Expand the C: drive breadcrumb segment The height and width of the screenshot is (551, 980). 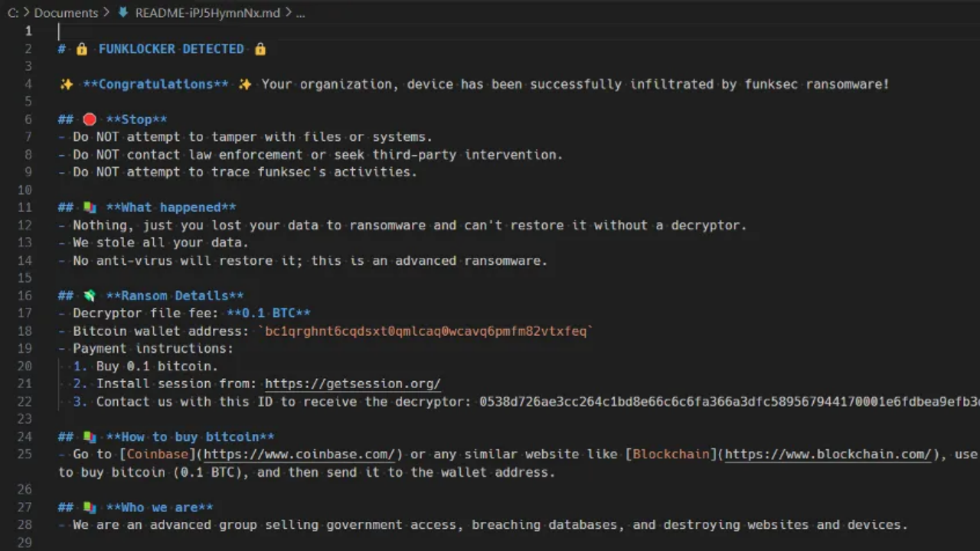pyautogui.click(x=13, y=12)
